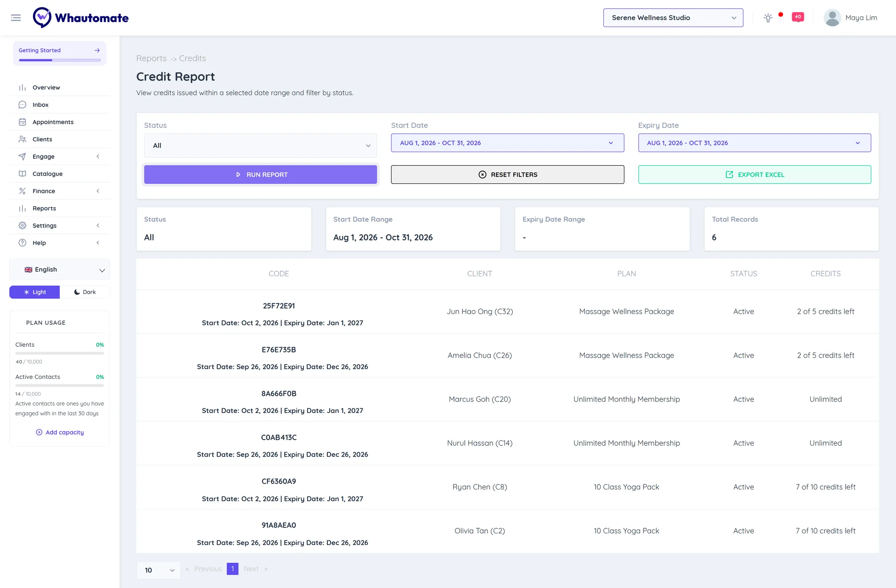Click client Olivia Tan (C2)

(480, 531)
